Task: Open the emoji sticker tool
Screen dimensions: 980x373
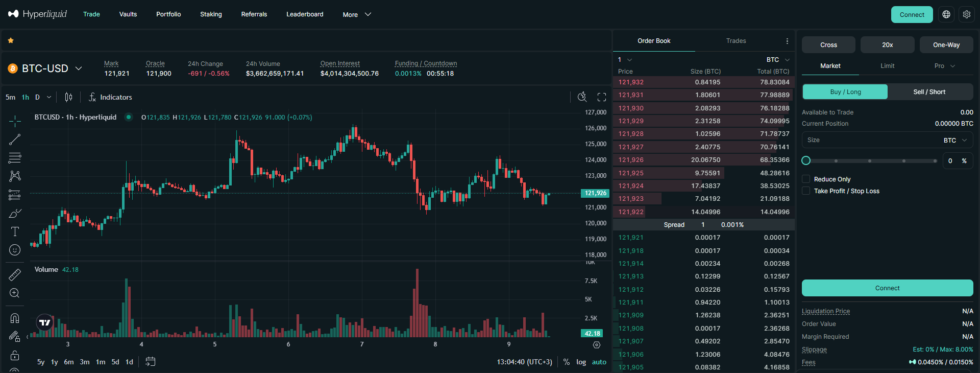Action: [x=15, y=250]
